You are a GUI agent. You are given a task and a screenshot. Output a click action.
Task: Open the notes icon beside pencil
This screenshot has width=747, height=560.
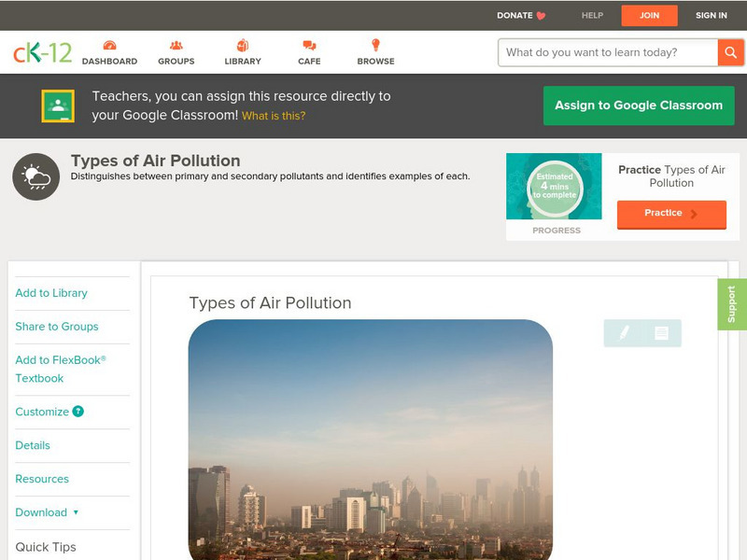click(x=661, y=332)
